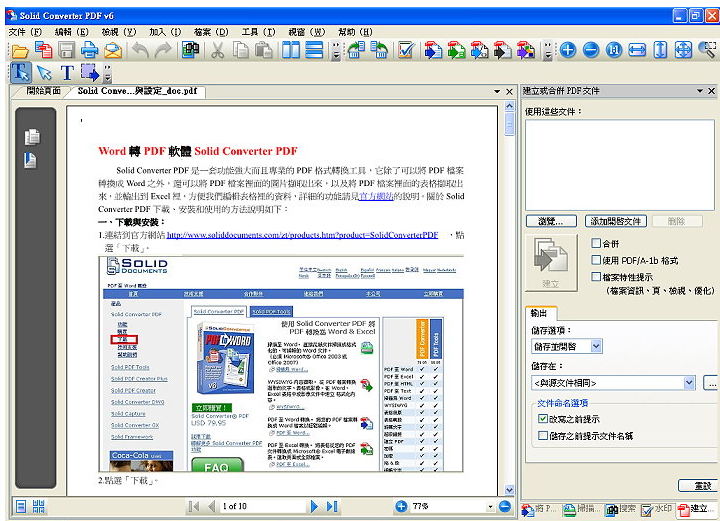This screenshot has height=521, width=720.
Task: Open the 77% zoom level dropdown
Action: (490, 506)
